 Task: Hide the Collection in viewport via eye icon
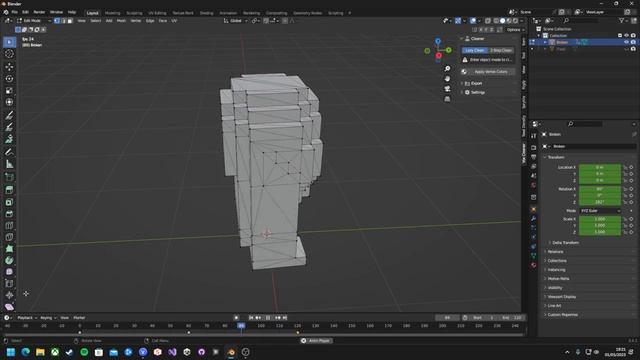626,36
